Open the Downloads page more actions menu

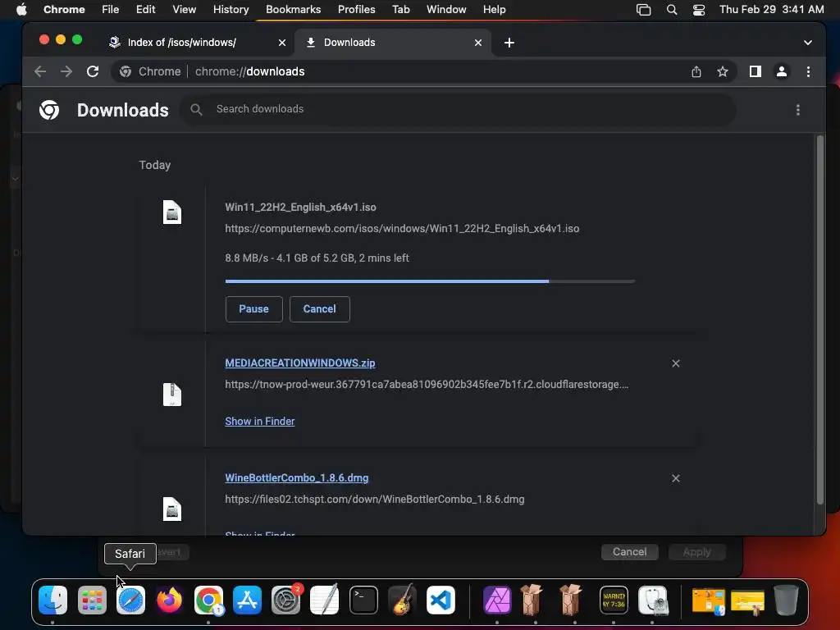797,110
